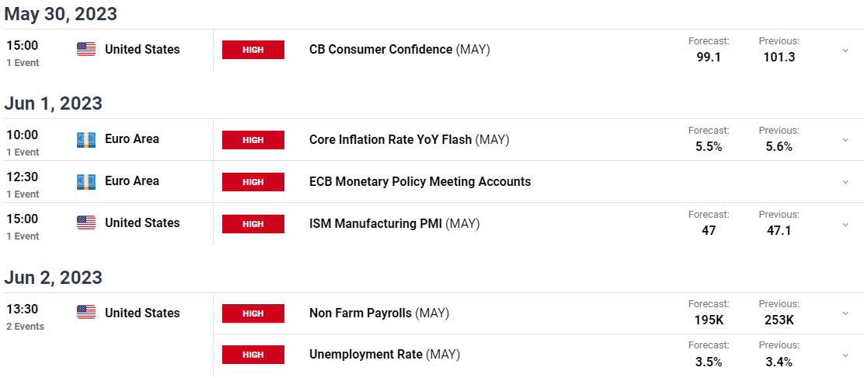This screenshot has width=868, height=378.
Task: Click HIGH badge for ISM Manufacturing PMI
Action: click(253, 224)
